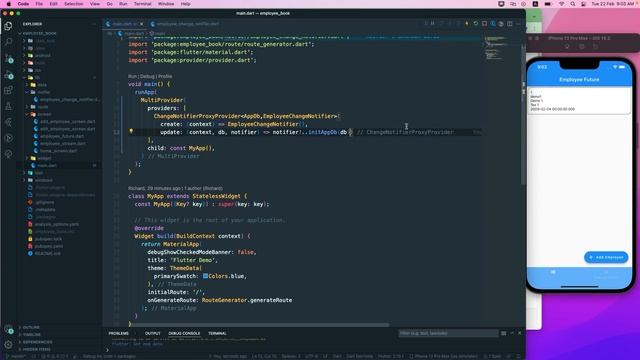Click the horizontal editor scrollbar
Screen dimensions: 640x360
click(259, 325)
